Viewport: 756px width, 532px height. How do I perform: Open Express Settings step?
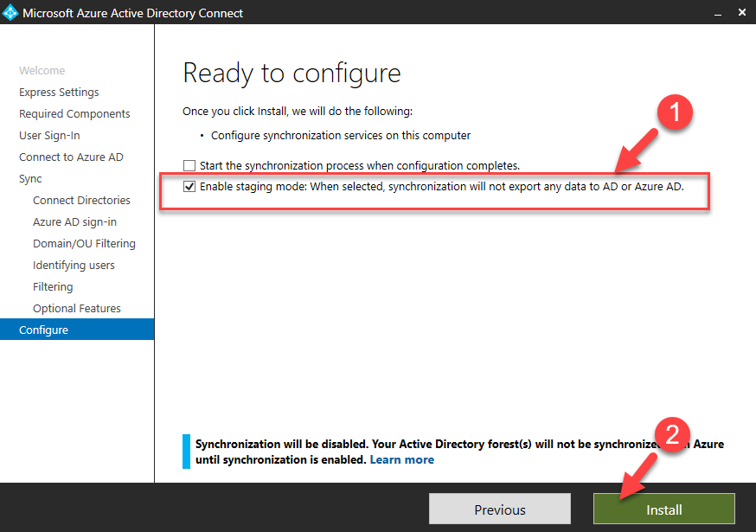click(x=59, y=92)
